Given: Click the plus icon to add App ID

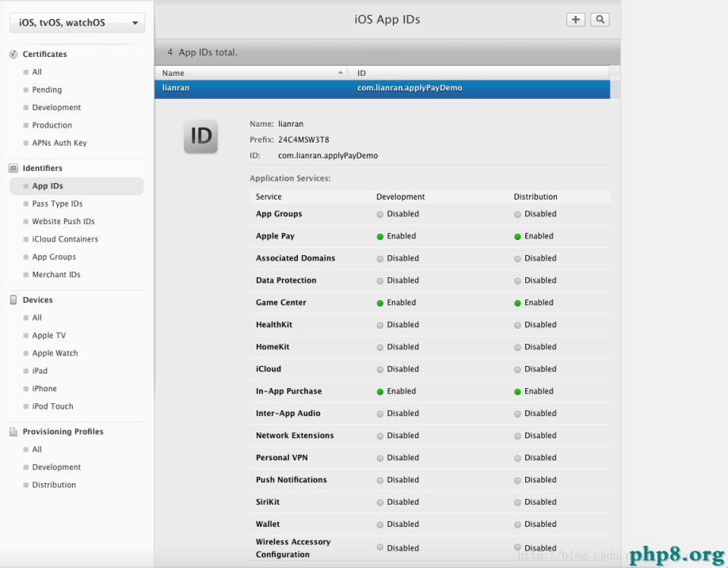Looking at the screenshot, I should [576, 20].
